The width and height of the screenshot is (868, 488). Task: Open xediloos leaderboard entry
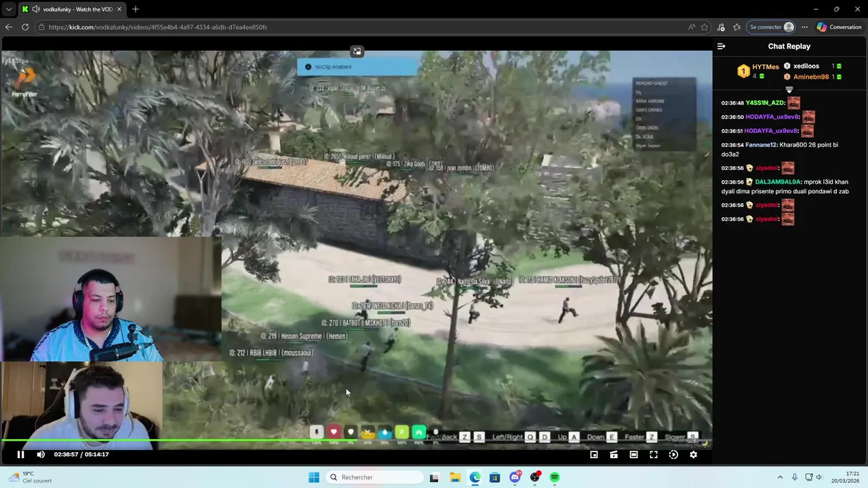pos(806,66)
